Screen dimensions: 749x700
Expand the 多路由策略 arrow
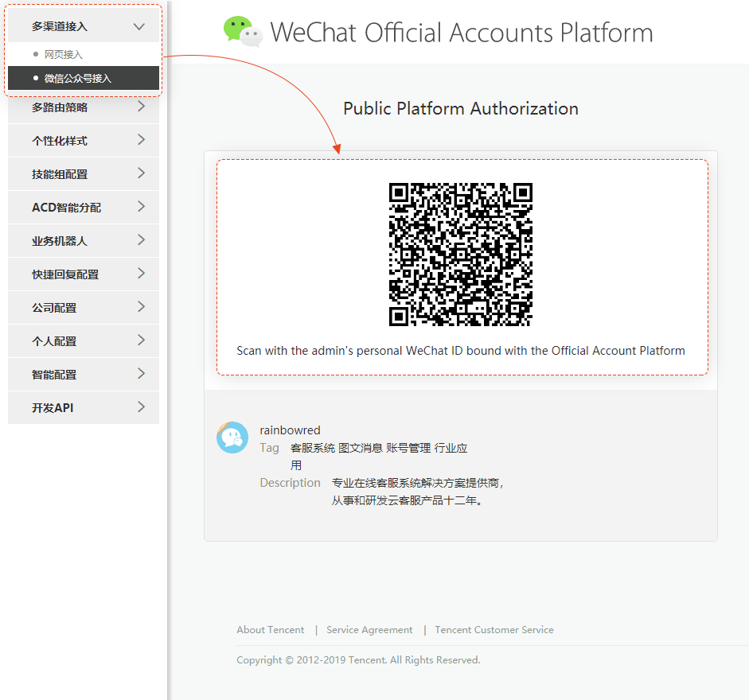(x=141, y=107)
